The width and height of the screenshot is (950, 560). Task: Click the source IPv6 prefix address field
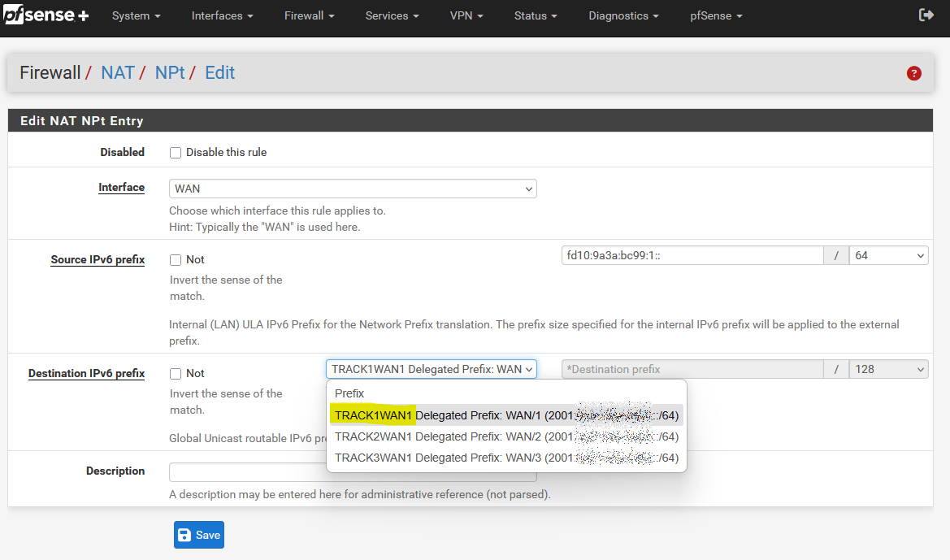pyautogui.click(x=692, y=255)
